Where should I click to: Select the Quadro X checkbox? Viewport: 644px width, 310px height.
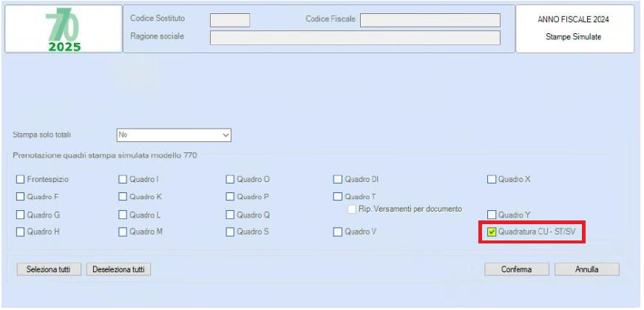[x=492, y=179]
